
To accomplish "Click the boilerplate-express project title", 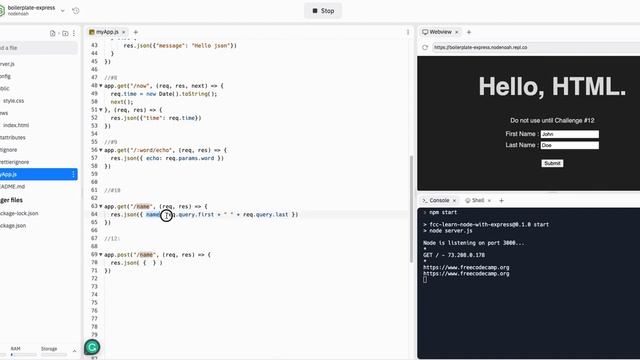I will 31,8.
